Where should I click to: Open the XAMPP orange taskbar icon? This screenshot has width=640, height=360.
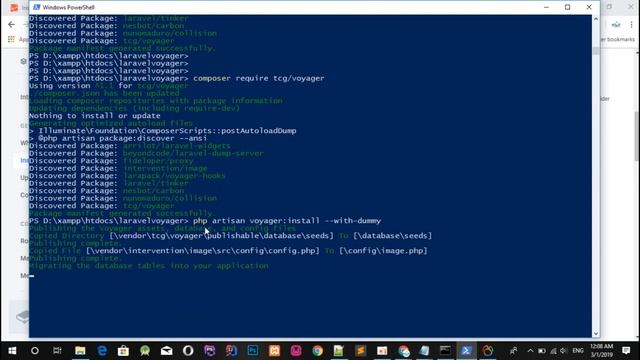point(274,351)
